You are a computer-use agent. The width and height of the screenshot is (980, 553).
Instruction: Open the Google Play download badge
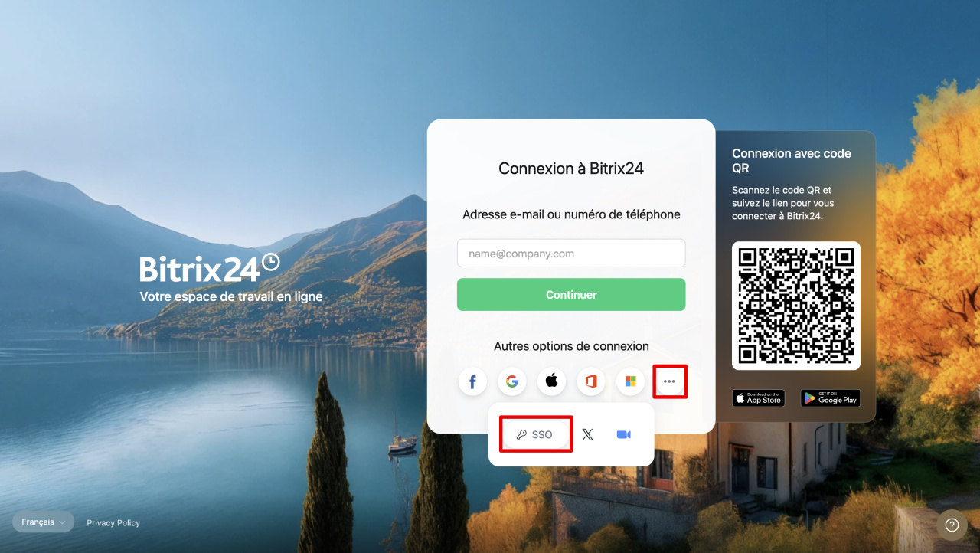830,398
